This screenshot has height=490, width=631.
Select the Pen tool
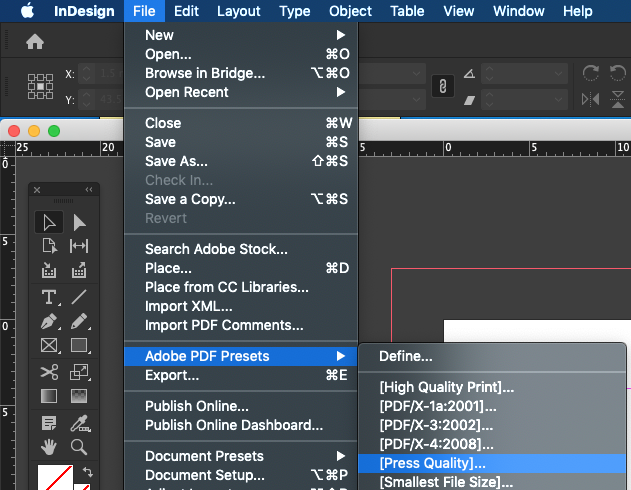48,322
